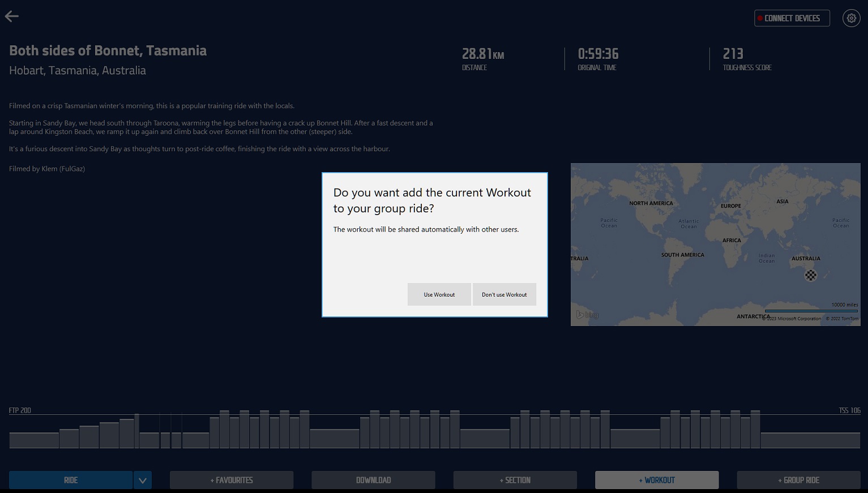Click the last cooldown block in workout chart

(810, 440)
